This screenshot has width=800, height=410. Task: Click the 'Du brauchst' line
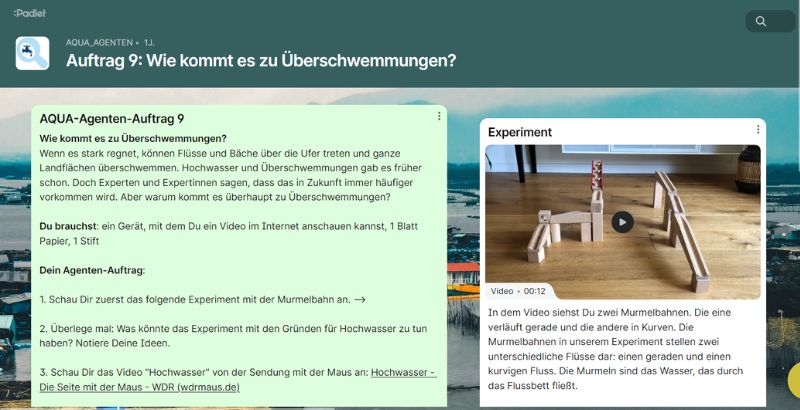point(229,234)
